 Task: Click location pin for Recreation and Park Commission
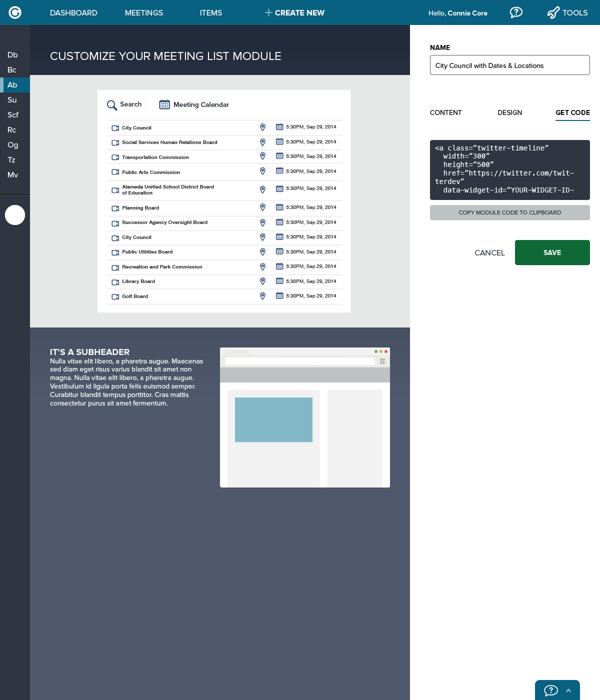(262, 267)
